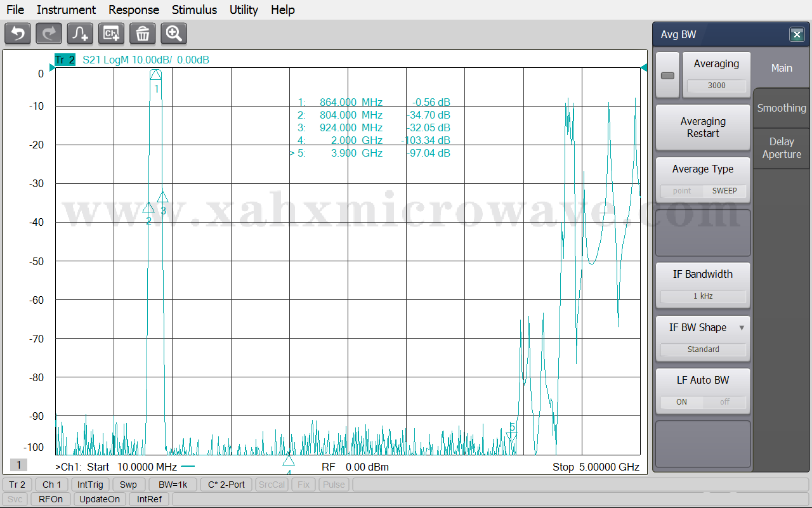This screenshot has height=508, width=812.
Task: Select marker 3 triangle on the trace
Action: point(162,197)
